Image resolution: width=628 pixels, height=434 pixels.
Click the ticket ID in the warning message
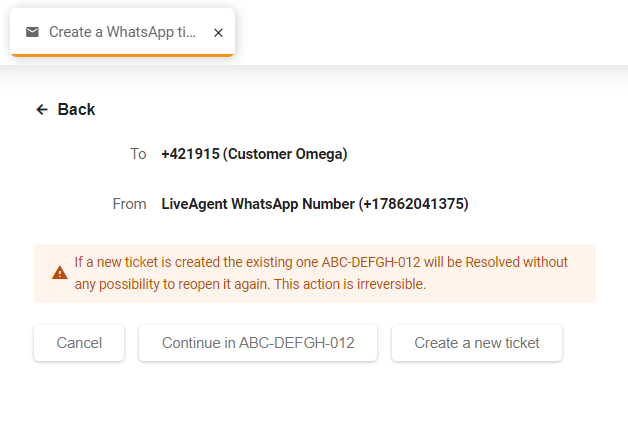tap(371, 263)
